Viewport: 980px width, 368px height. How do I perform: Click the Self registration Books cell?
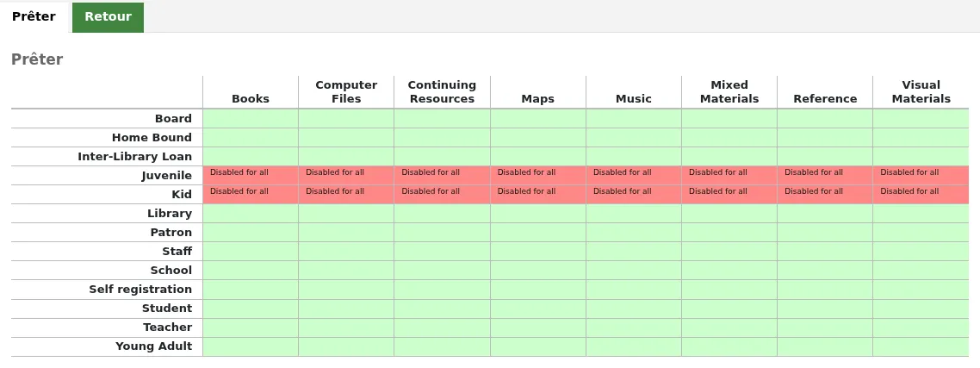pyautogui.click(x=251, y=290)
